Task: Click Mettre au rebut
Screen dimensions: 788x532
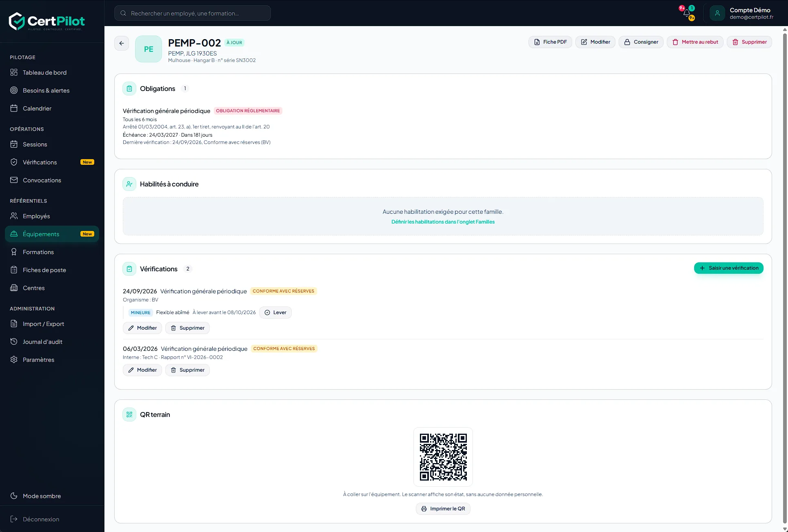Action: [x=695, y=42]
